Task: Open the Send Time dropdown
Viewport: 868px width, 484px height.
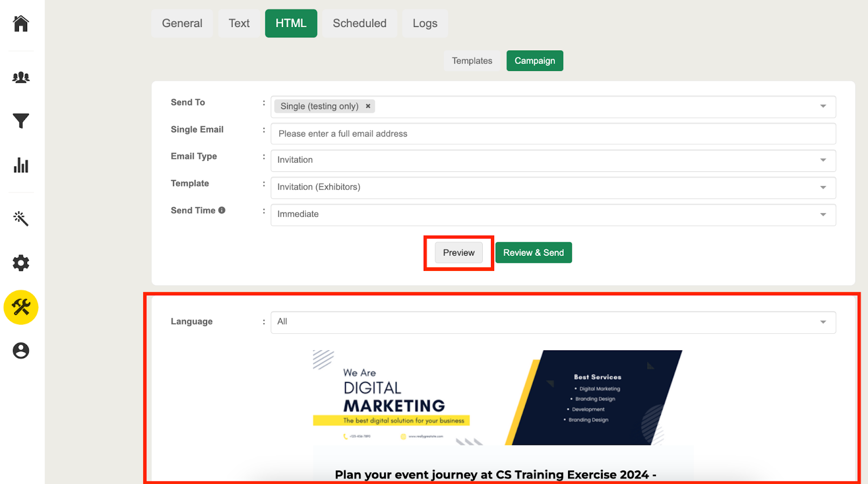Action: pyautogui.click(x=822, y=214)
